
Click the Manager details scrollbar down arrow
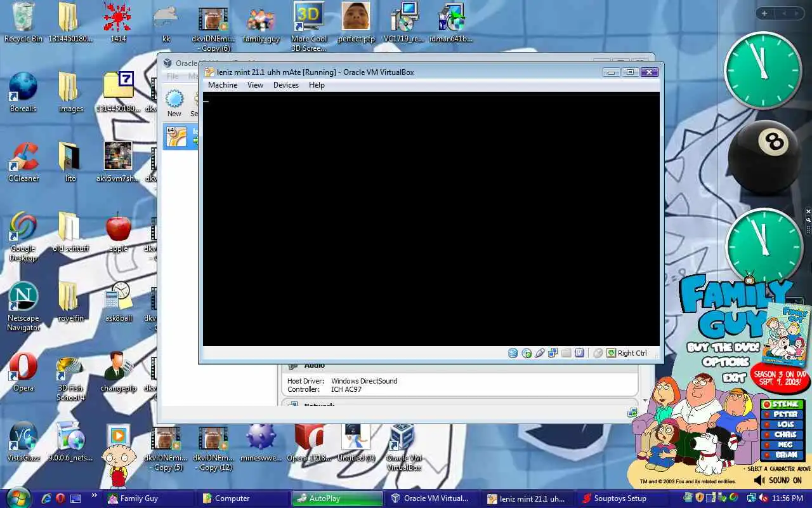click(x=645, y=401)
